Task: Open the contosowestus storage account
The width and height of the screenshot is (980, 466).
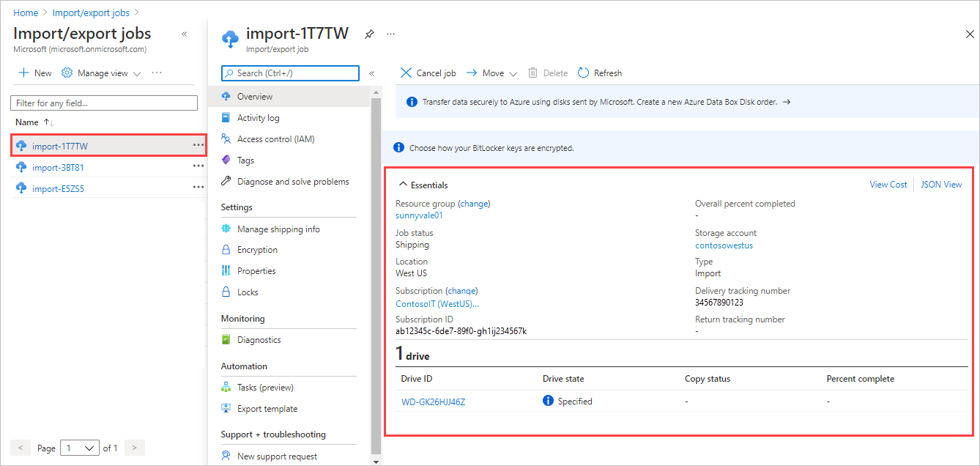Action: tap(724, 245)
